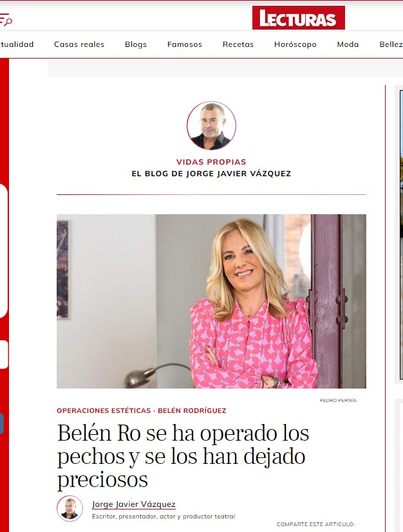
Task: Open the Recetas section
Action: pyautogui.click(x=238, y=44)
